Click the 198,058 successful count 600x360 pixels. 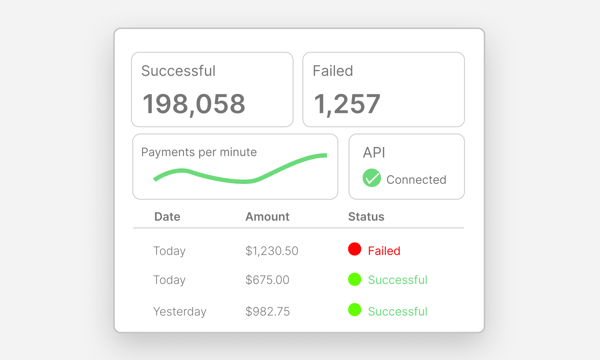194,104
